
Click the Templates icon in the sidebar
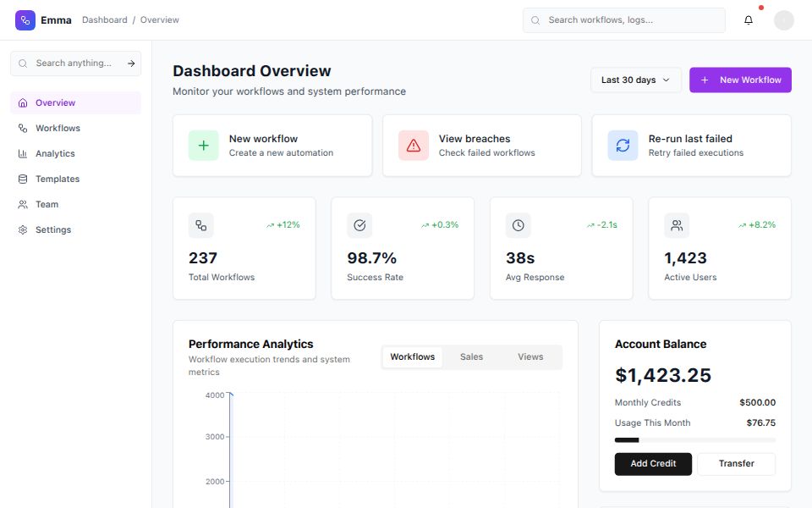24,179
